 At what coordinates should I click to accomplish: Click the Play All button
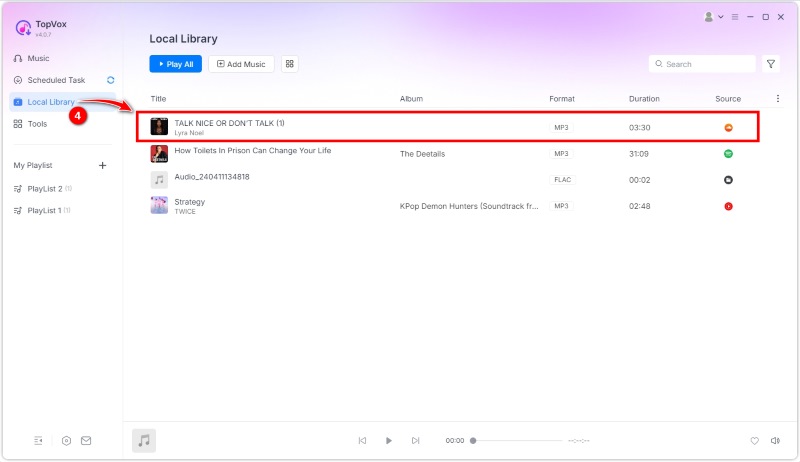click(x=176, y=64)
